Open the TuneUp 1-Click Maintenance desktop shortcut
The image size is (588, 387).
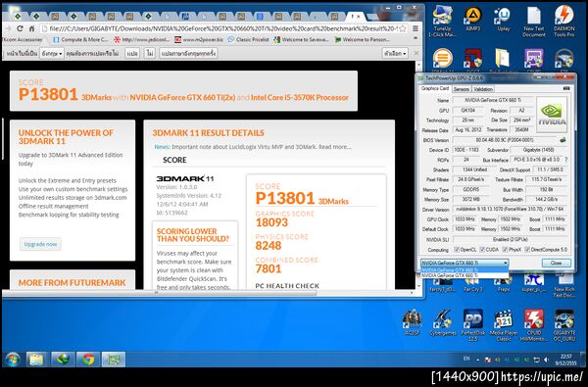click(442, 21)
